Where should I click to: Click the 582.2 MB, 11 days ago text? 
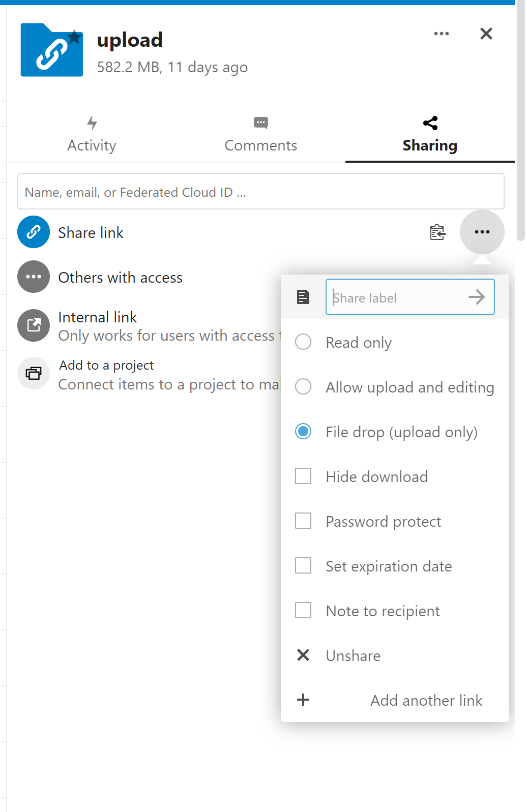[x=172, y=67]
